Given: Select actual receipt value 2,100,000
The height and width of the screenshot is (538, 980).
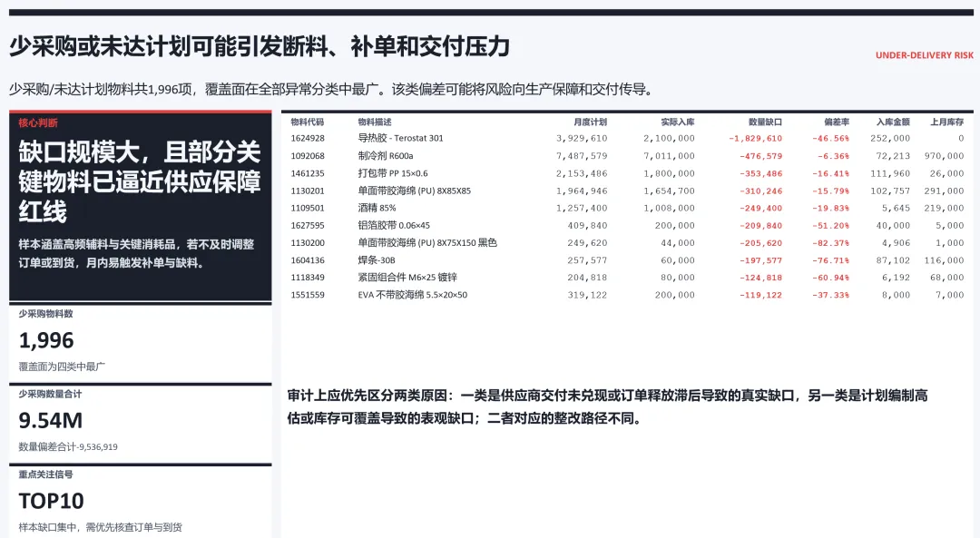Looking at the screenshot, I should pyautogui.click(x=670, y=138).
